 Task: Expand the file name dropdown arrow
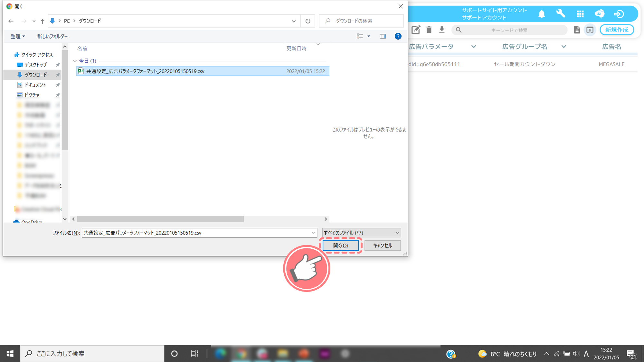(x=314, y=233)
